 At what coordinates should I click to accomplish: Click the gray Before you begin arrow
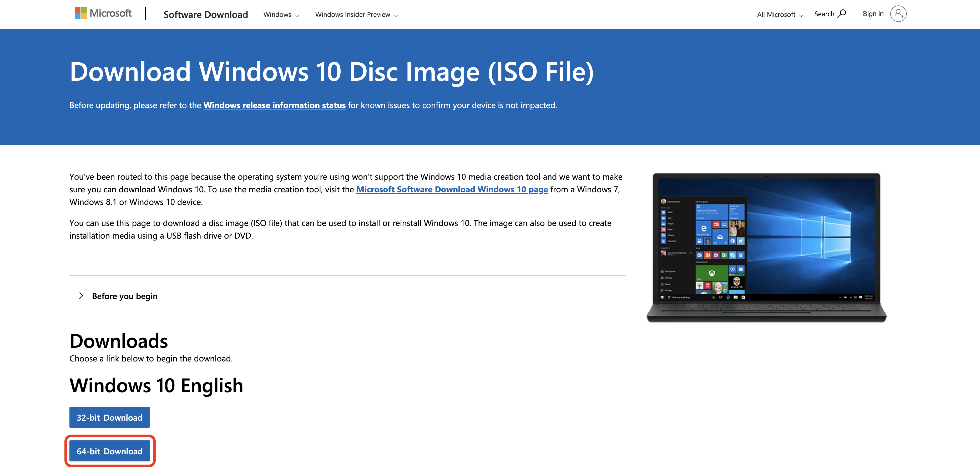point(81,296)
